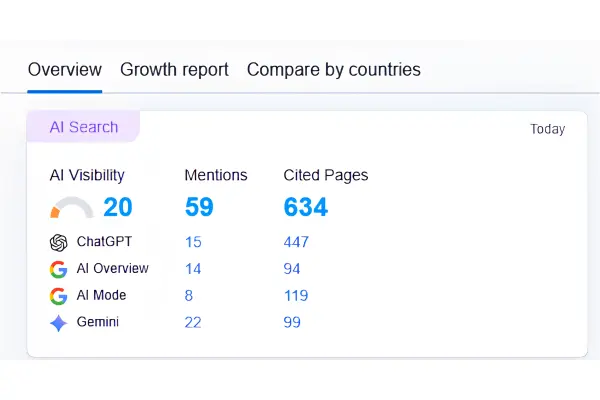Click the Gemini sparkle icon
Viewport: 600px width, 400px height.
coord(59,323)
